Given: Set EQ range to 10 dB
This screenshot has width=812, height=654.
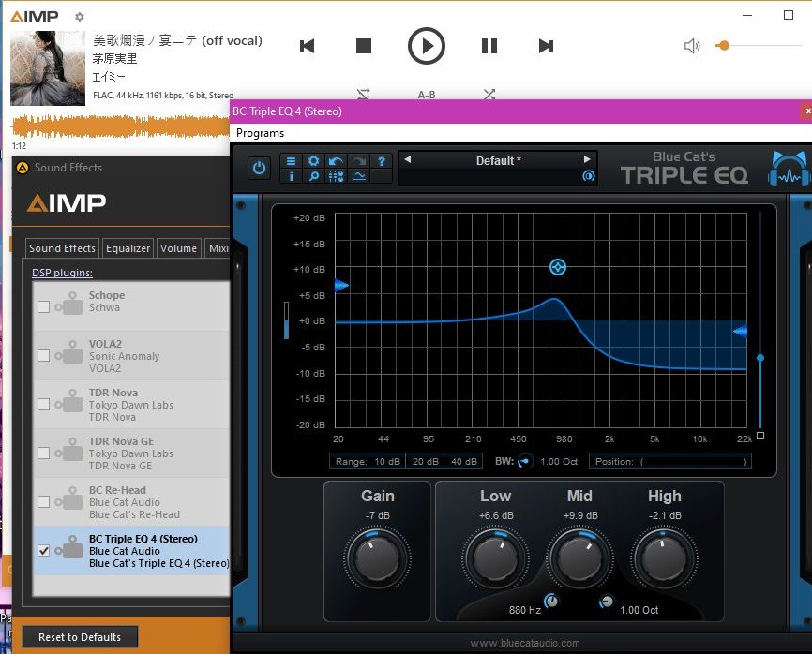Looking at the screenshot, I should (387, 461).
